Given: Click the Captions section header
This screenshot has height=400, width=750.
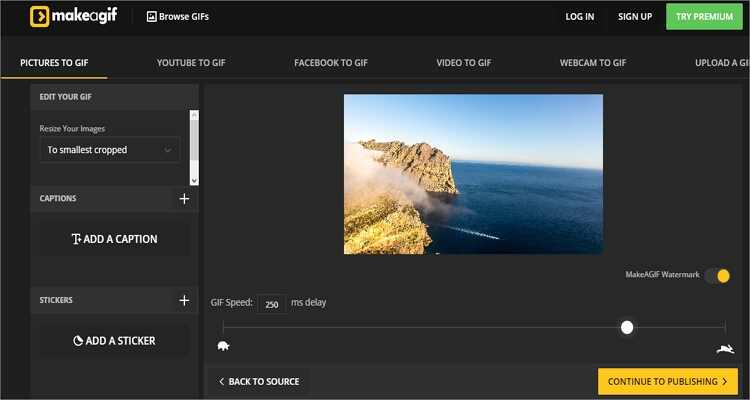Looking at the screenshot, I should (114, 199).
